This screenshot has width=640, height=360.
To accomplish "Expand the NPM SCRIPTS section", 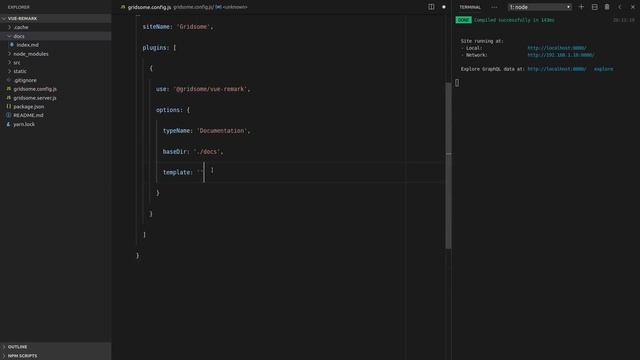I will [x=56, y=356].
